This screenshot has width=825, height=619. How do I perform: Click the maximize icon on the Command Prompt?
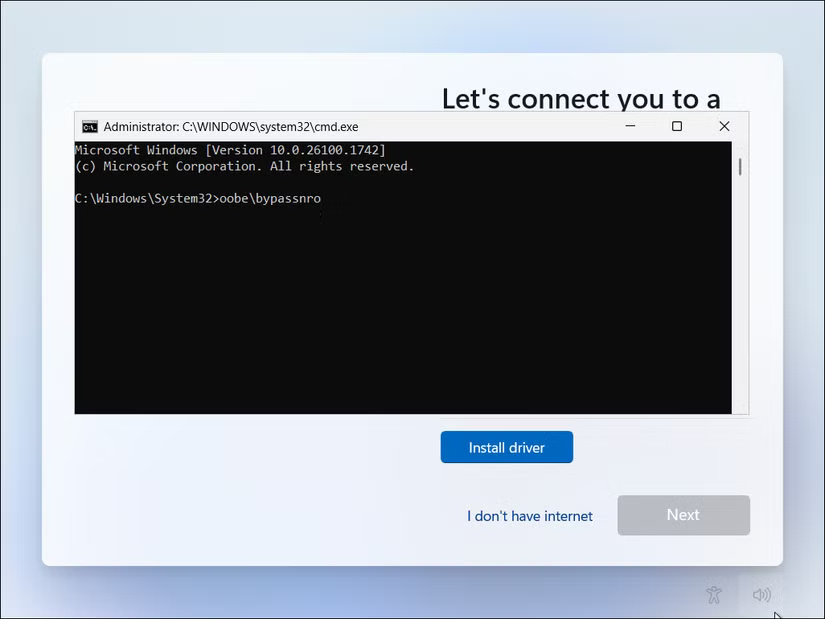(676, 126)
